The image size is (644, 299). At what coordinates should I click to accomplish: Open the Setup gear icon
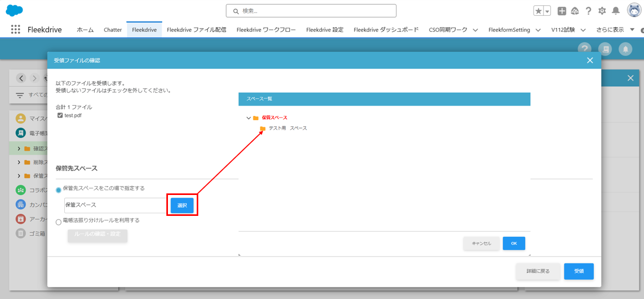[x=602, y=11]
